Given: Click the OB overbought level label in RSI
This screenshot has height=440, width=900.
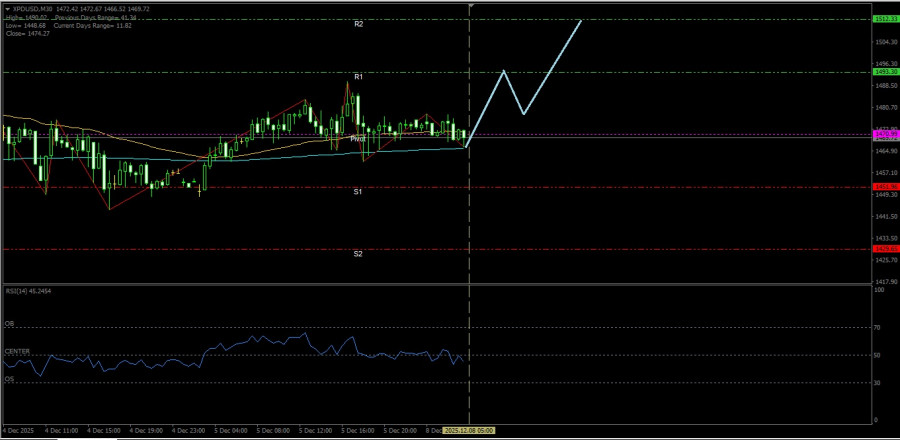Looking at the screenshot, I should [9, 324].
